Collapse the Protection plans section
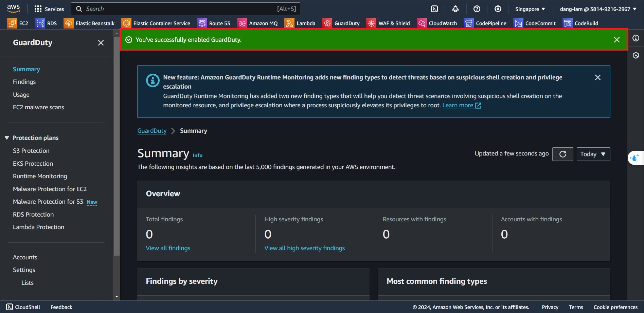The height and width of the screenshot is (313, 644). (7, 138)
